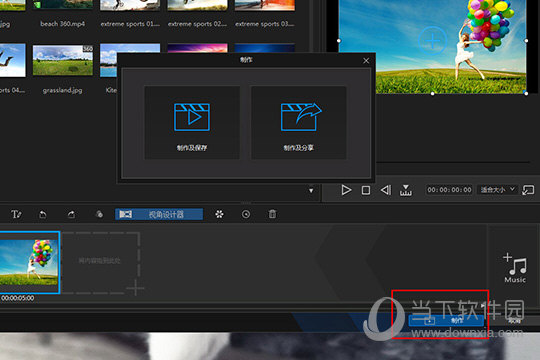The width and height of the screenshot is (540, 360).
Task: Select the extreme sports 02 file name
Action: 197,24
